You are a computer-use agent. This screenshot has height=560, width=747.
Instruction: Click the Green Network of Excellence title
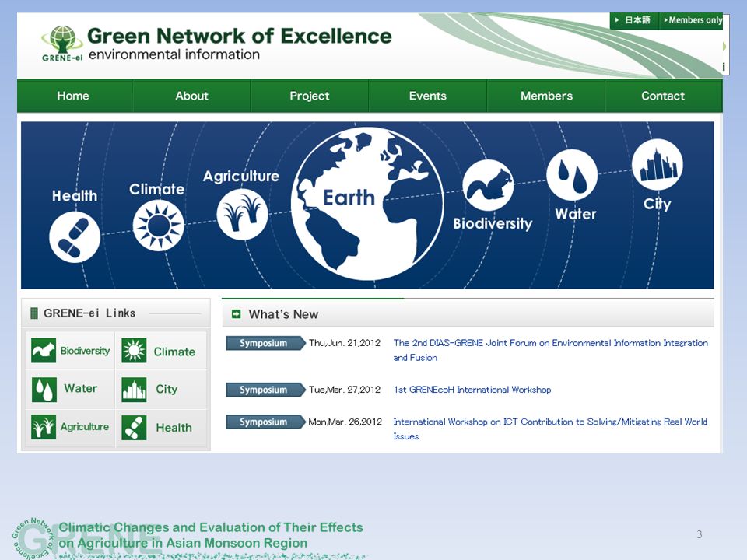pyautogui.click(x=239, y=36)
